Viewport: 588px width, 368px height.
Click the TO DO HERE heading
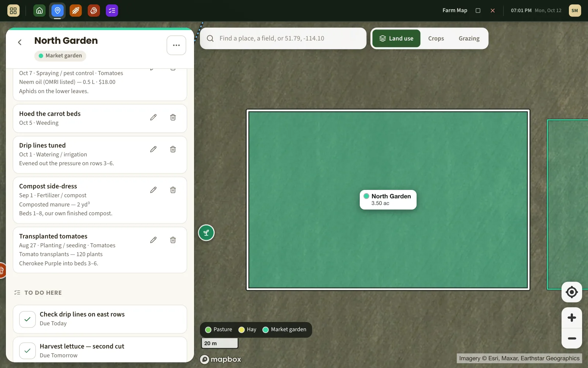43,293
